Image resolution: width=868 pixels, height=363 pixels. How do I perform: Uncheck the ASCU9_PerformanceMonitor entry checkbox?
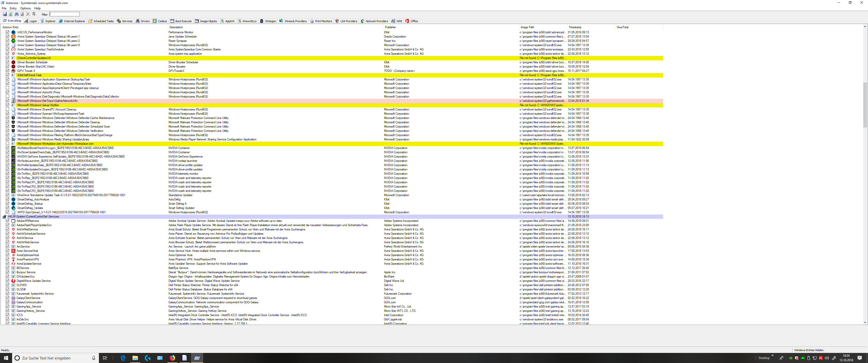click(x=7, y=32)
